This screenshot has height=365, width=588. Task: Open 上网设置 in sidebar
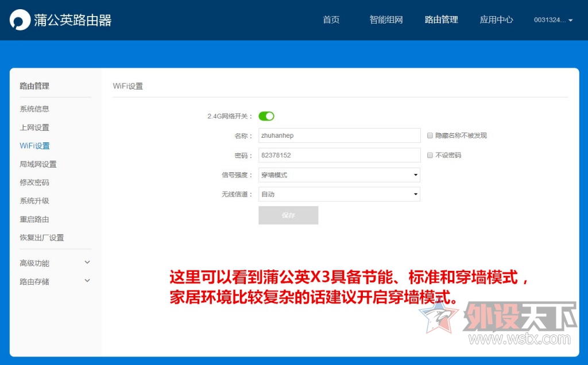(x=34, y=127)
